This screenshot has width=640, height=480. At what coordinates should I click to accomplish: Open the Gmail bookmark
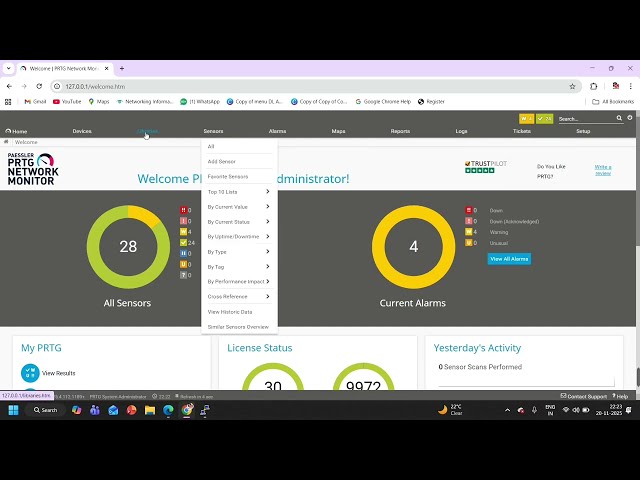(x=36, y=102)
